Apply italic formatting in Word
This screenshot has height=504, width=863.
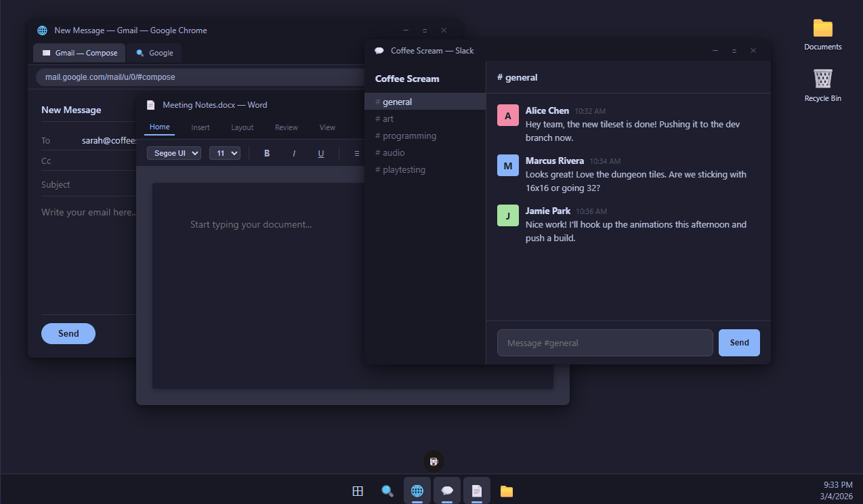click(x=293, y=153)
